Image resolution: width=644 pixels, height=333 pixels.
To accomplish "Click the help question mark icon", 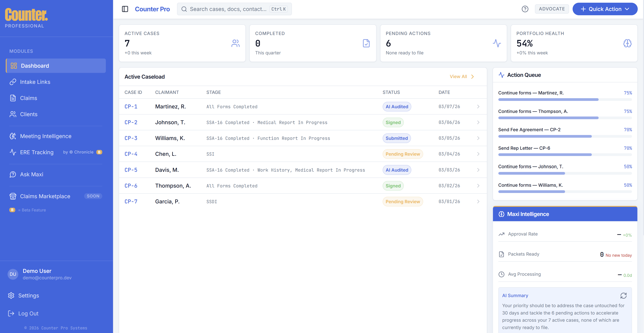I will 525,9.
